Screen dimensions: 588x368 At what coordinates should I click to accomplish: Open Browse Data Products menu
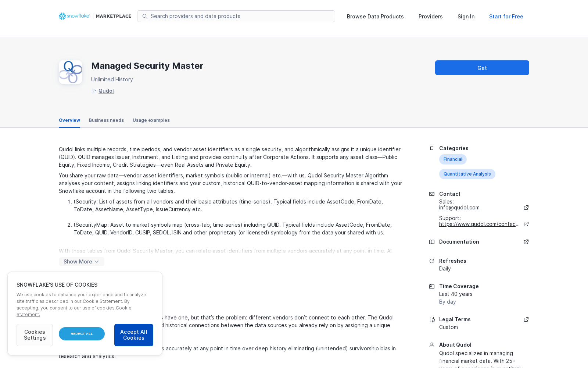coord(375,17)
